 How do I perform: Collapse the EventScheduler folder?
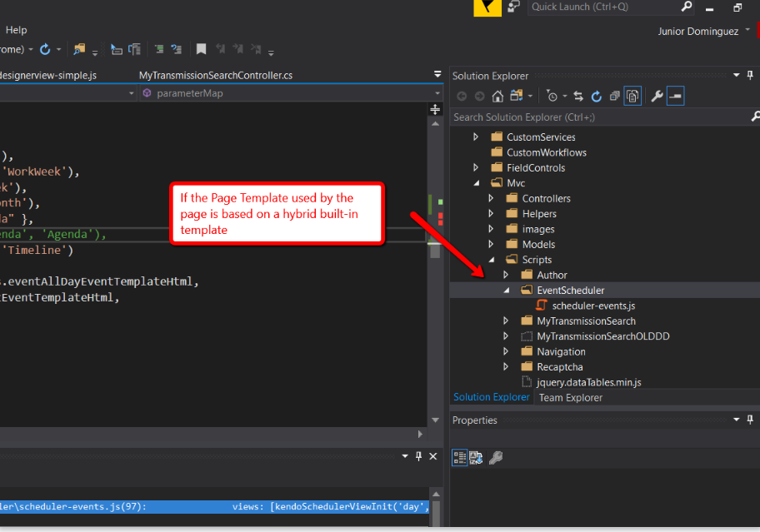(506, 290)
